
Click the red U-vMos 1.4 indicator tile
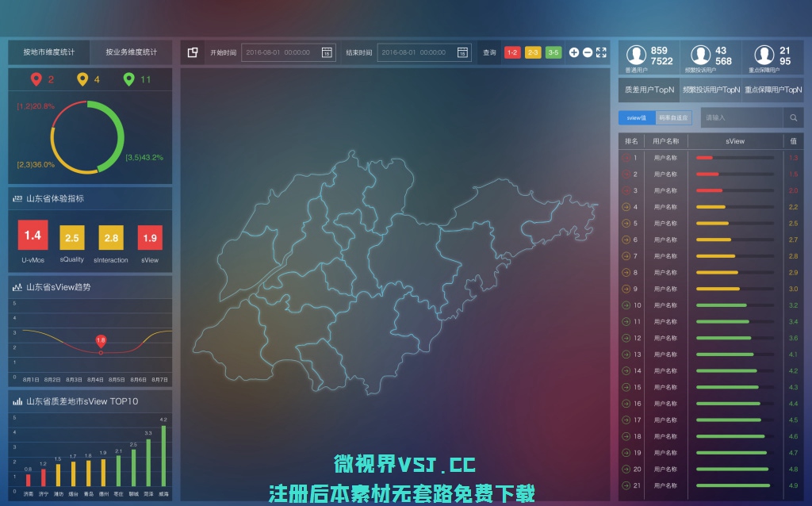click(33, 236)
